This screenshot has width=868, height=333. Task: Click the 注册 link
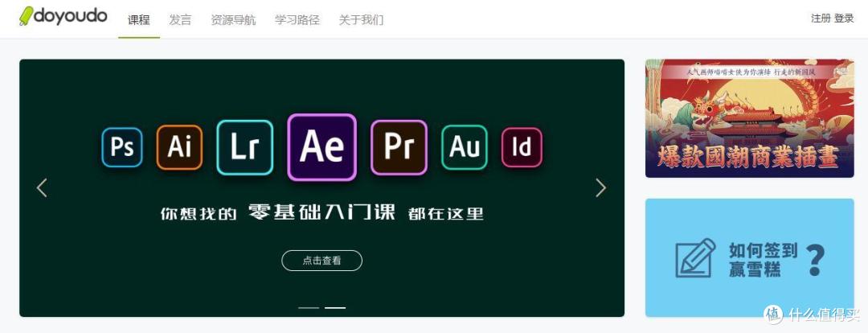coord(821,18)
